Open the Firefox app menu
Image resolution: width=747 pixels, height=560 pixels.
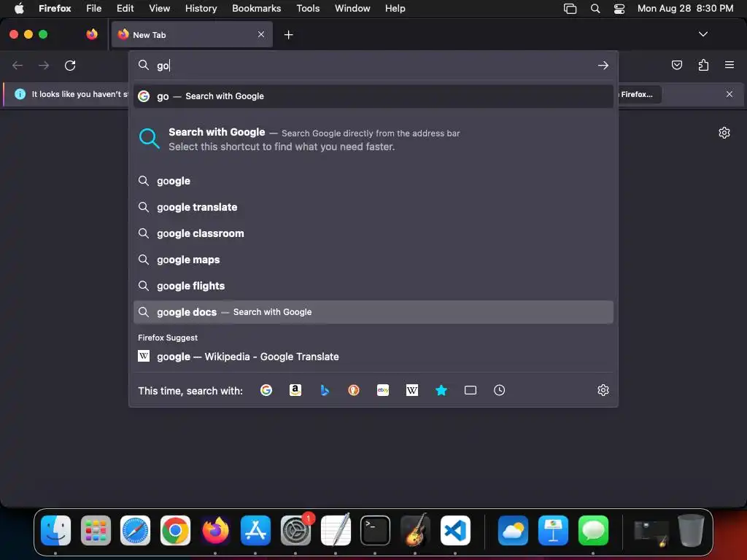pyautogui.click(x=55, y=9)
